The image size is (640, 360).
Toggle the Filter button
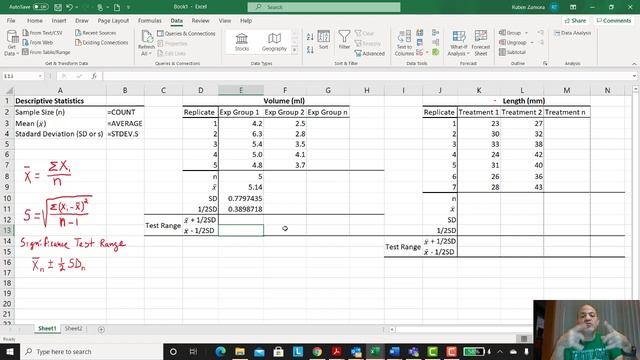click(x=344, y=40)
